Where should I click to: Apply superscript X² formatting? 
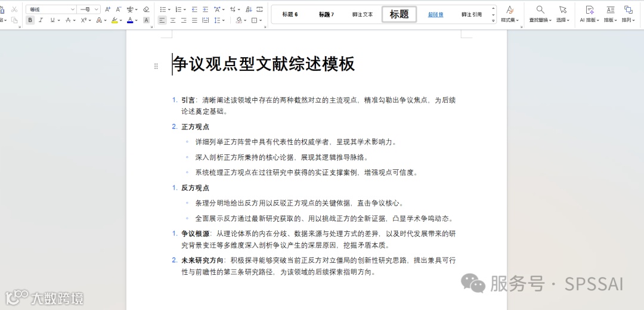[83, 20]
